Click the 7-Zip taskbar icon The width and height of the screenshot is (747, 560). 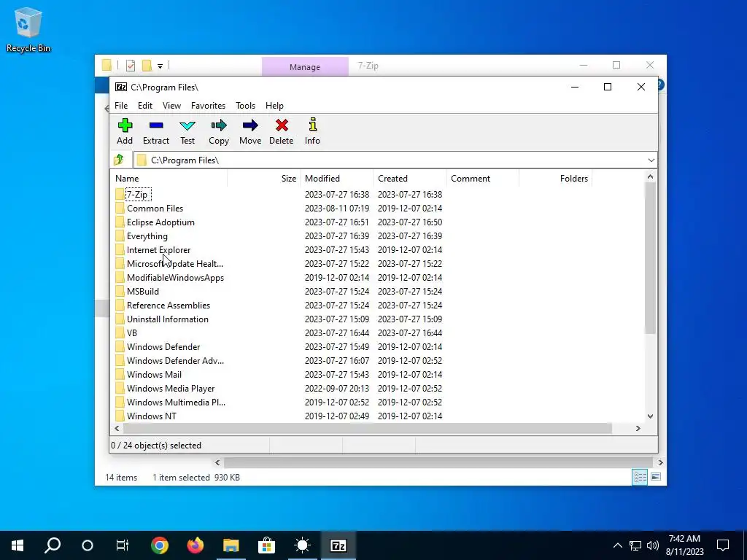338,545
